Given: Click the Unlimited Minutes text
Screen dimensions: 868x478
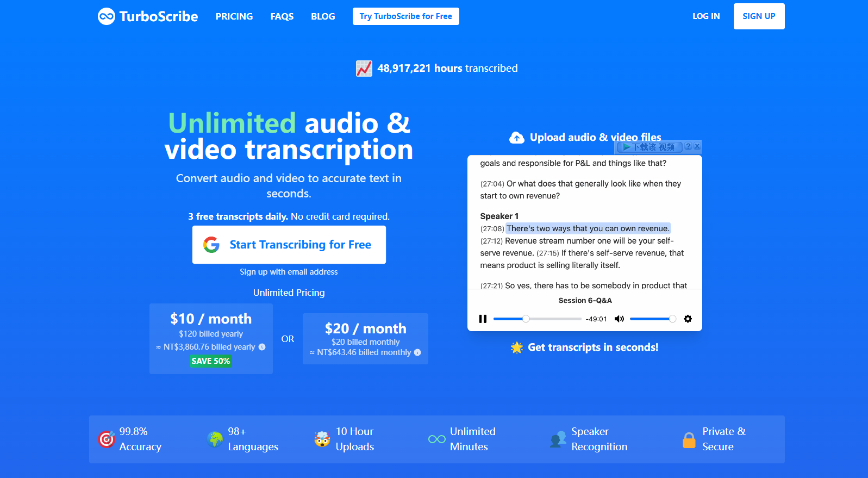Looking at the screenshot, I should [473, 439].
